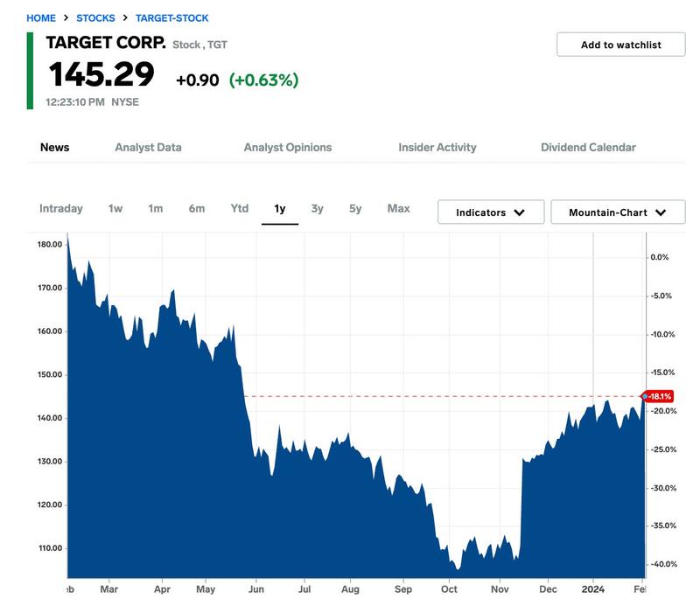Viewport: 700px width, 613px height.
Task: Open the HOME breadcrumb link
Action: pyautogui.click(x=41, y=18)
